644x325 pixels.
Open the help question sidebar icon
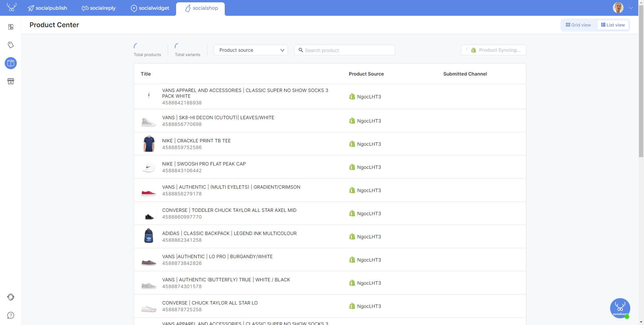click(11, 315)
